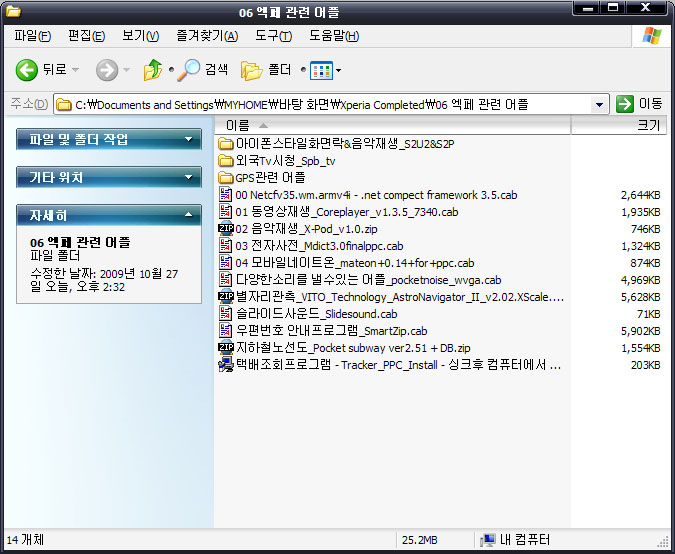The image size is (675, 554).
Task: Click the Up one level folder icon
Action: [153, 70]
